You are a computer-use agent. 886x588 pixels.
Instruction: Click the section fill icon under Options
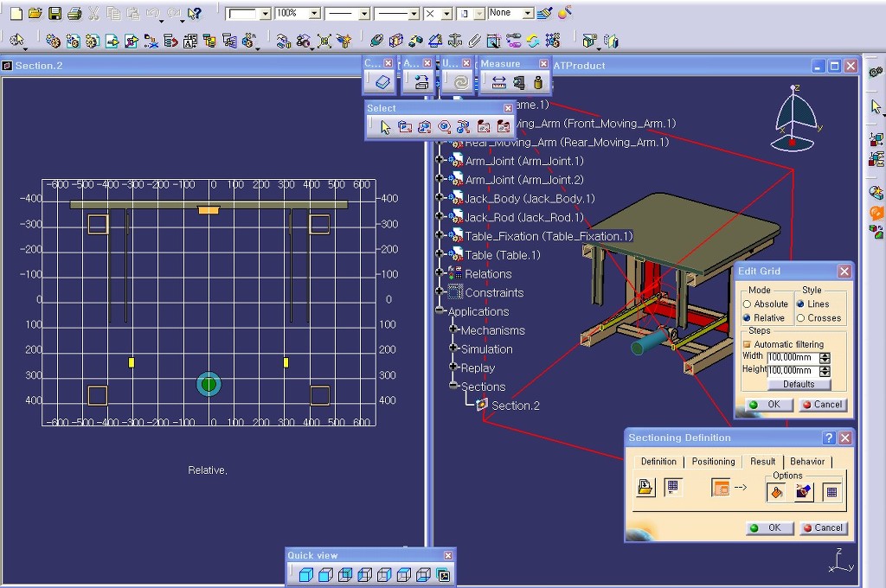click(x=776, y=491)
